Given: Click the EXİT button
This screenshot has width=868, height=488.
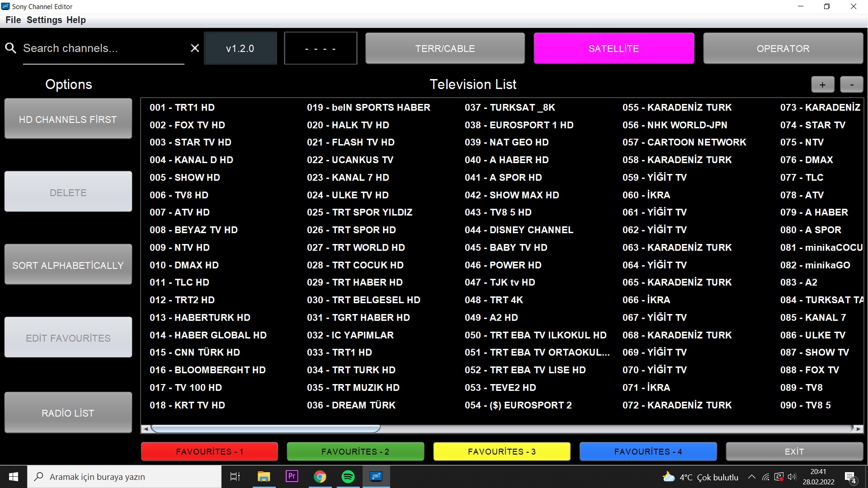Looking at the screenshot, I should pyautogui.click(x=794, y=451).
